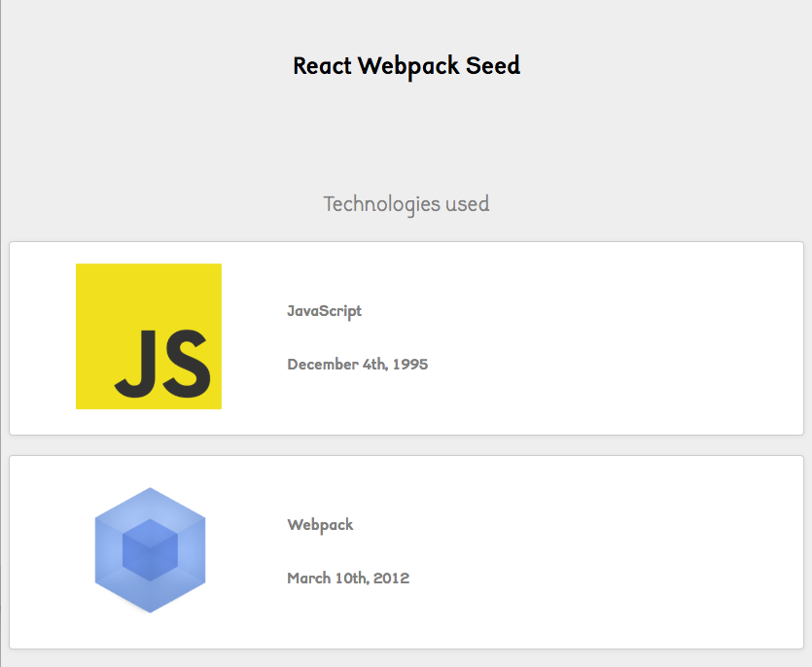Click the word Technologies in the subheading

coord(382,204)
